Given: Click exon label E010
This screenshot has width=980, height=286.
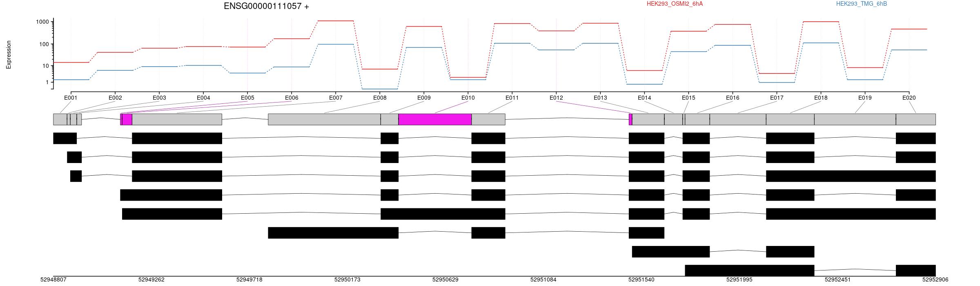Looking at the screenshot, I should click(x=468, y=98).
